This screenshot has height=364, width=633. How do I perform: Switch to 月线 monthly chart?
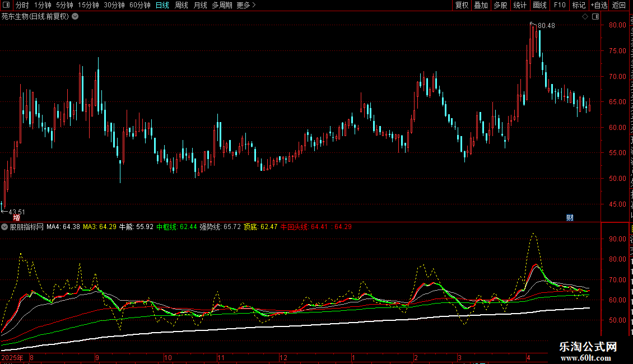[200, 5]
